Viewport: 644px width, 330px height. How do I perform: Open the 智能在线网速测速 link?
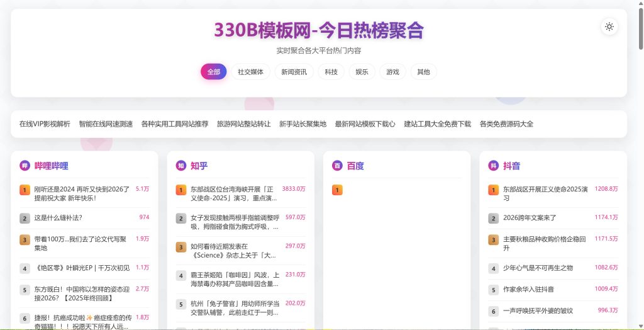(x=106, y=124)
